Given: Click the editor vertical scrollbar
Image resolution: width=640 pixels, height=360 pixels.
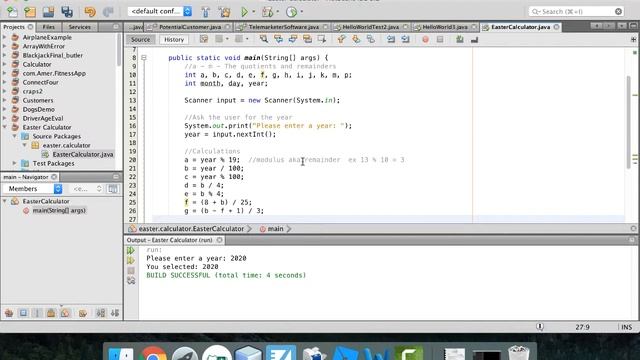Looking at the screenshot, I should tap(628, 122).
